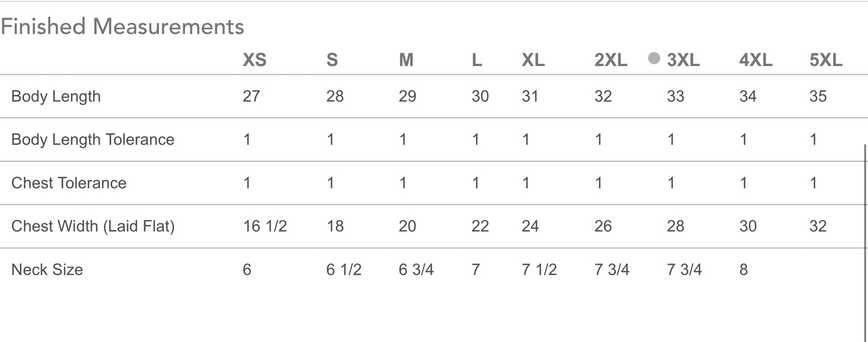Click the 16 1/2 chest width value
The width and height of the screenshot is (868, 342).
pyautogui.click(x=265, y=226)
